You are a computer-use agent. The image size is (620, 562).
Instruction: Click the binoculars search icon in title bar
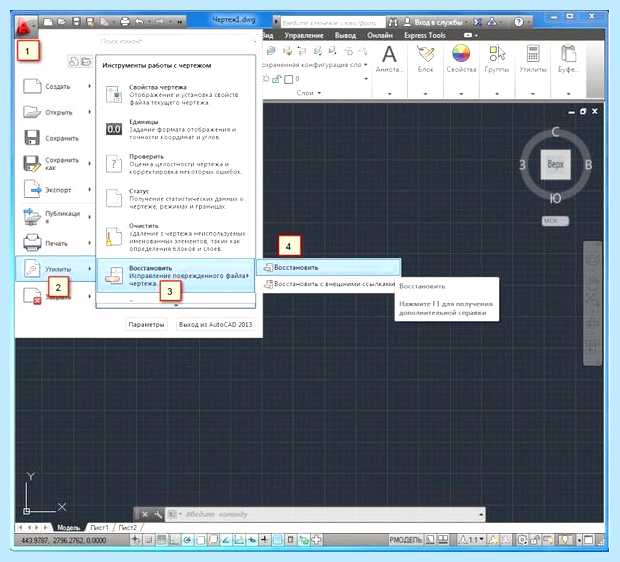click(x=393, y=23)
